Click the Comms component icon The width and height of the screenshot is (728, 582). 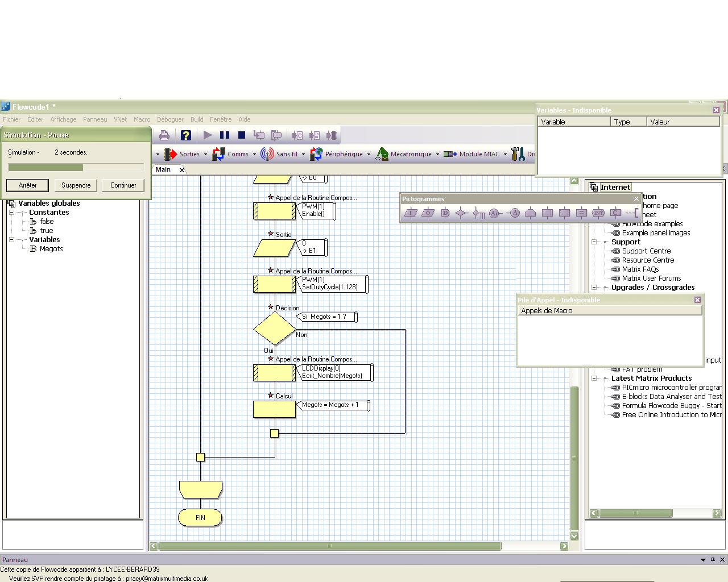coord(218,154)
